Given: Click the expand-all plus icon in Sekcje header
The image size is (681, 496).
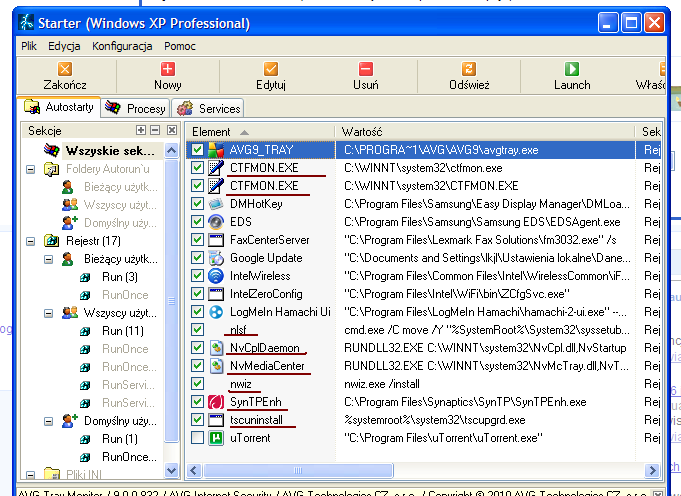Looking at the screenshot, I should click(141, 131).
